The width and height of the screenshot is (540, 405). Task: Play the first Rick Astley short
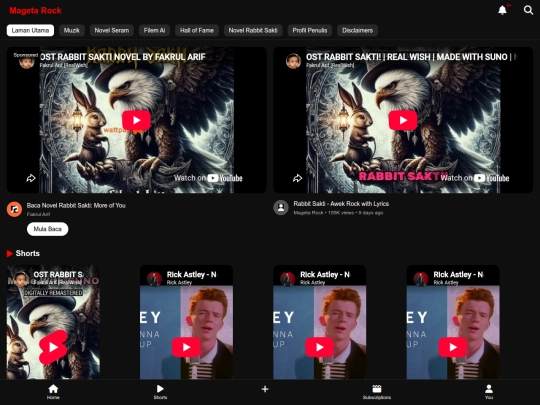[x=186, y=347]
